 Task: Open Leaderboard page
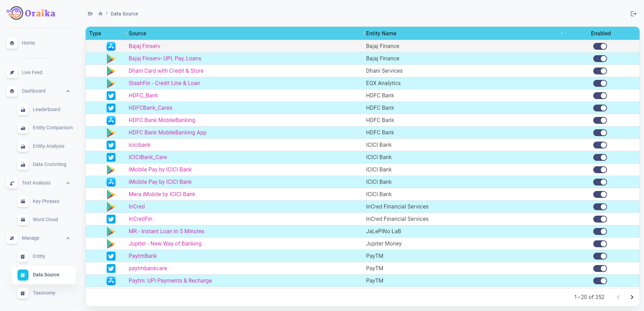click(47, 109)
